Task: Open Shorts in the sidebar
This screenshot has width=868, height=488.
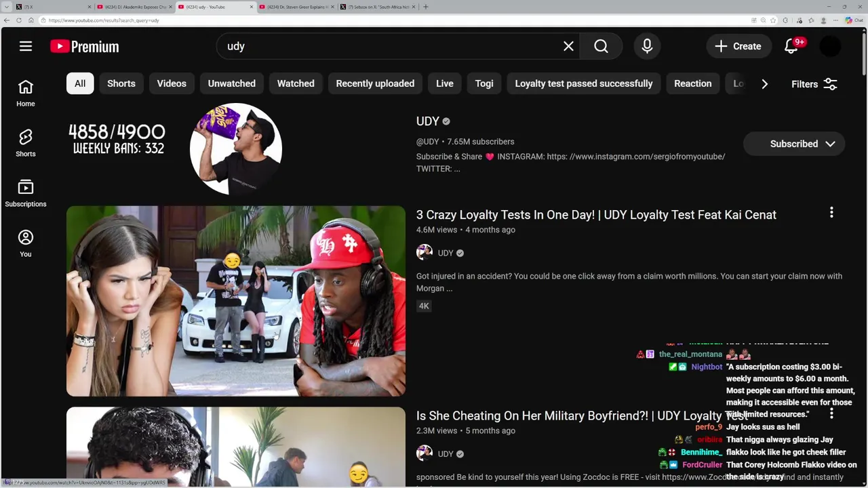Action: 26,144
